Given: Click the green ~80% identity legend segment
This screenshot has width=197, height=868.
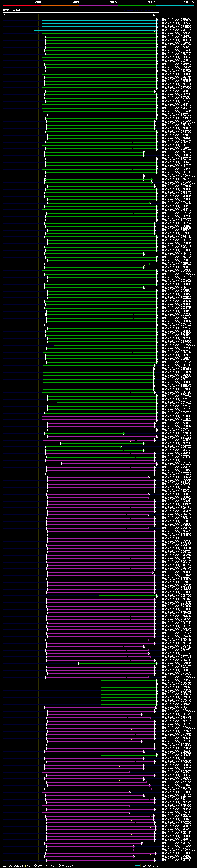Looking at the screenshot, I should click(137, 6).
